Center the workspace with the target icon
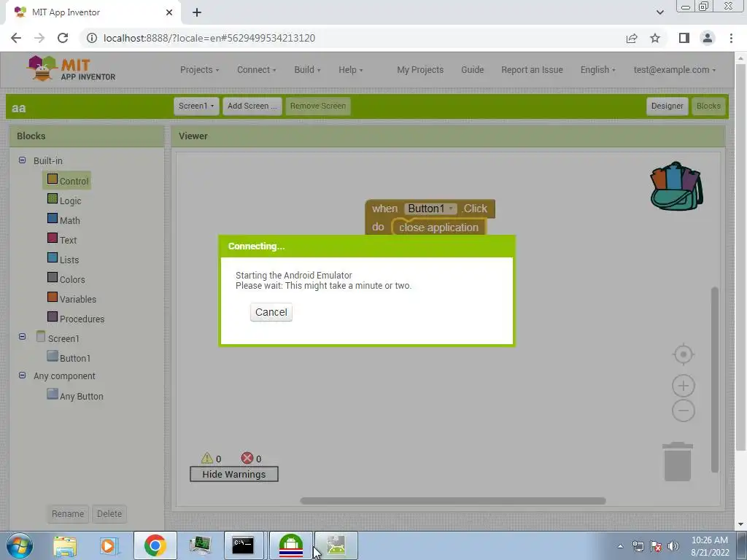 (683, 355)
